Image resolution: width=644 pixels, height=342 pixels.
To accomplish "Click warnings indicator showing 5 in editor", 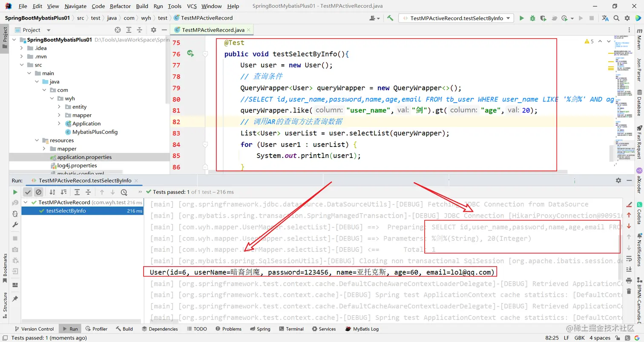I will (x=589, y=41).
